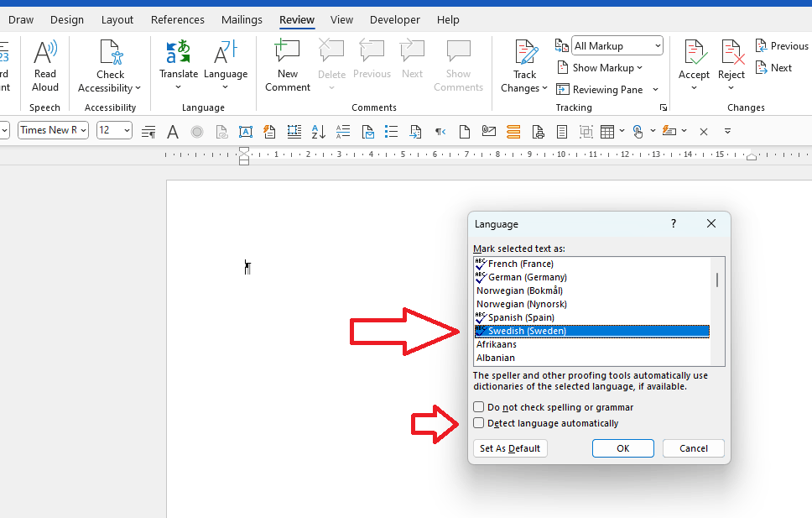This screenshot has width=812, height=518.
Task: Click OK in Language dialog
Action: [623, 448]
